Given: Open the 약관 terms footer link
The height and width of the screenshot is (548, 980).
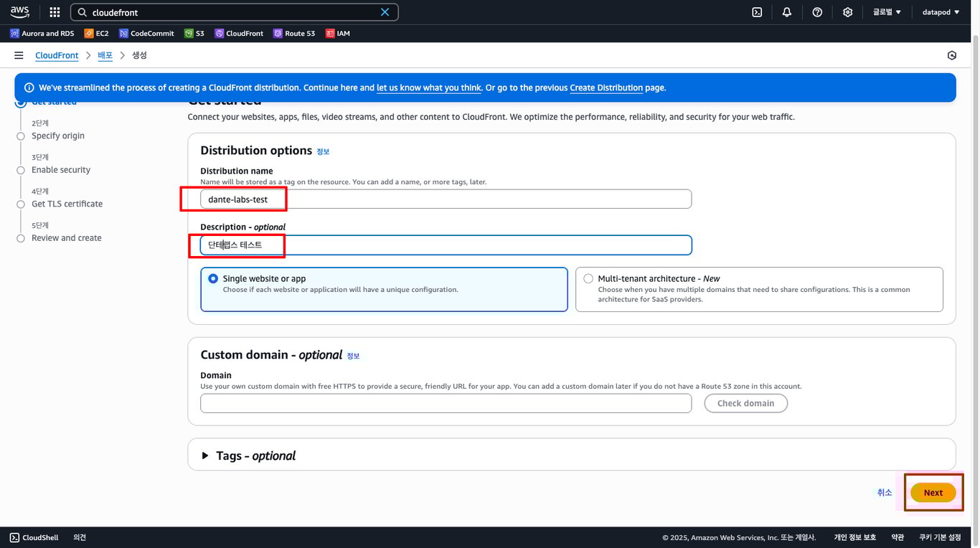Looking at the screenshot, I should (x=897, y=537).
